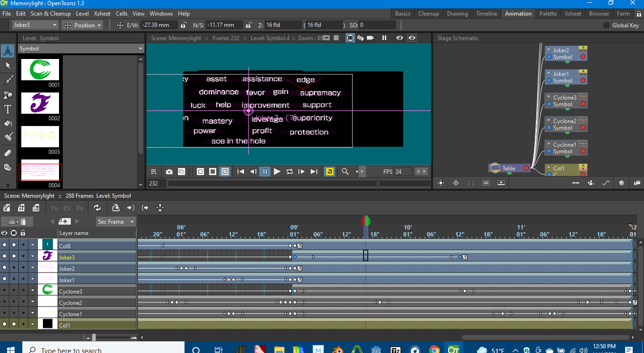This screenshot has height=353, width=644.
Task: Click the repeat/cycle arrows icon in timeline toolbar
Action: 97,208
